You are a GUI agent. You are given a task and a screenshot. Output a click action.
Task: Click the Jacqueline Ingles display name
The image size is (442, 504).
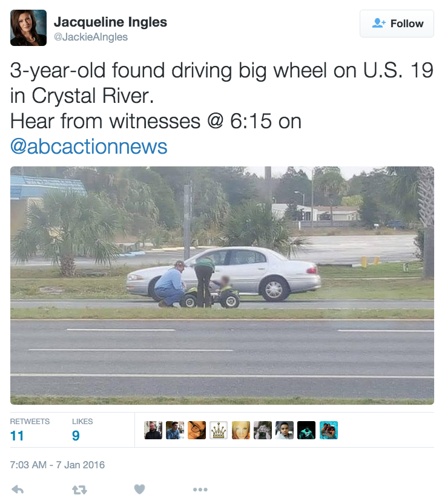(x=110, y=22)
